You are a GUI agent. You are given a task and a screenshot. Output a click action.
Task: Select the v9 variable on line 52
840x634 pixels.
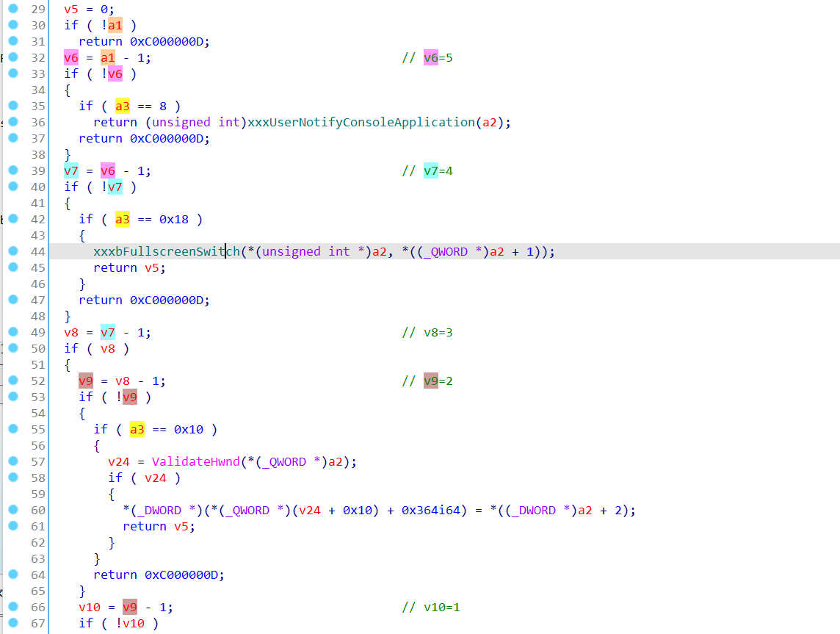[86, 381]
